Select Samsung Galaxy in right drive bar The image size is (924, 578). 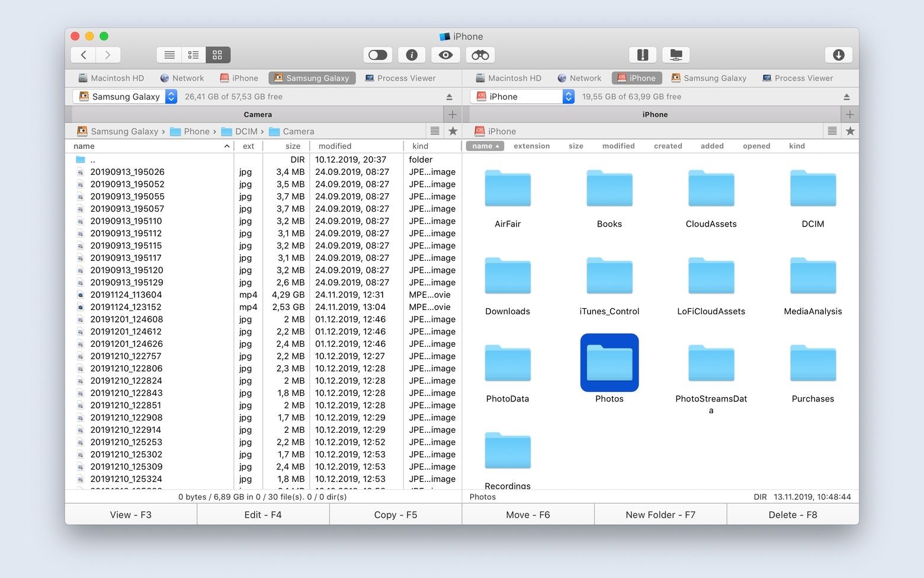point(709,78)
